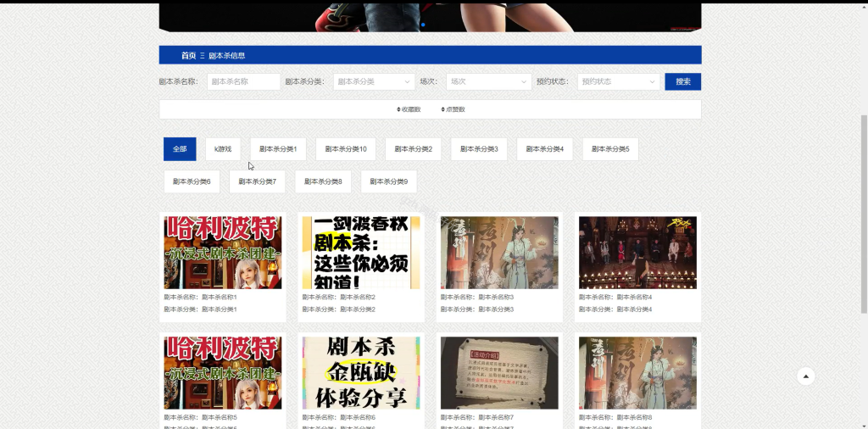Click the text 剧本杀名称：剧本杀名称4
868x429 pixels.
tap(615, 298)
